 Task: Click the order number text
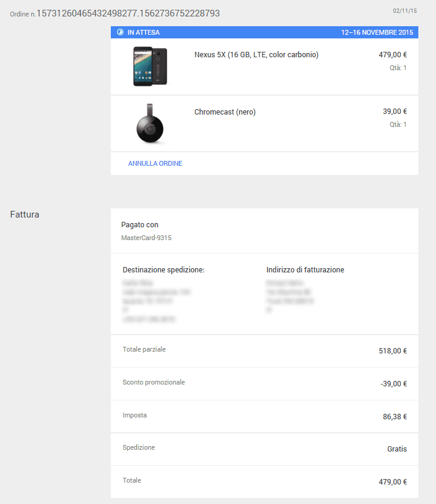pyautogui.click(x=128, y=13)
